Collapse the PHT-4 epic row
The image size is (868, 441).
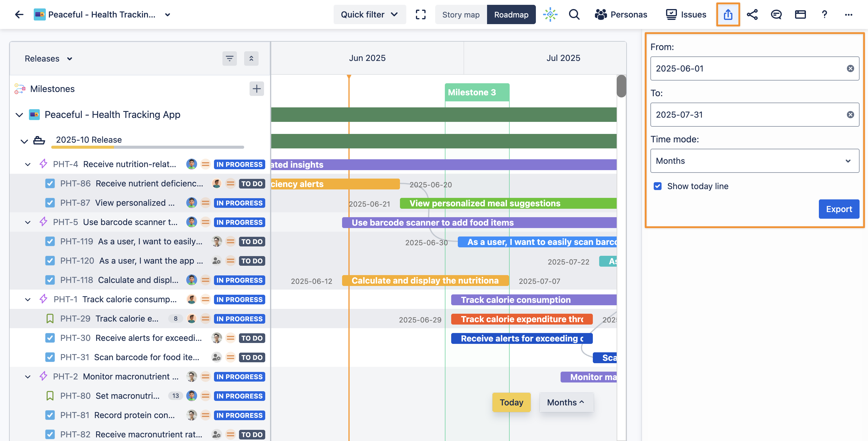point(28,164)
